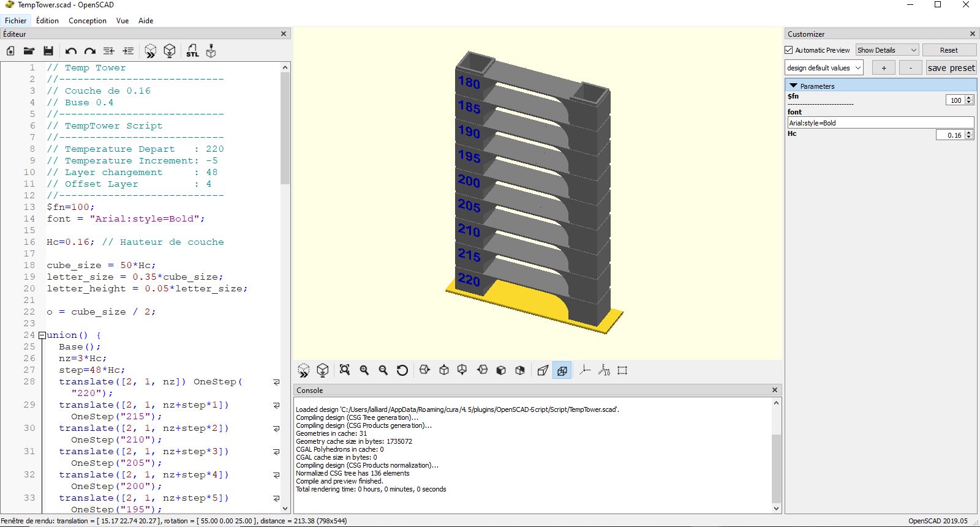Open the Vue menu
This screenshot has height=527, width=980.
pyautogui.click(x=123, y=20)
